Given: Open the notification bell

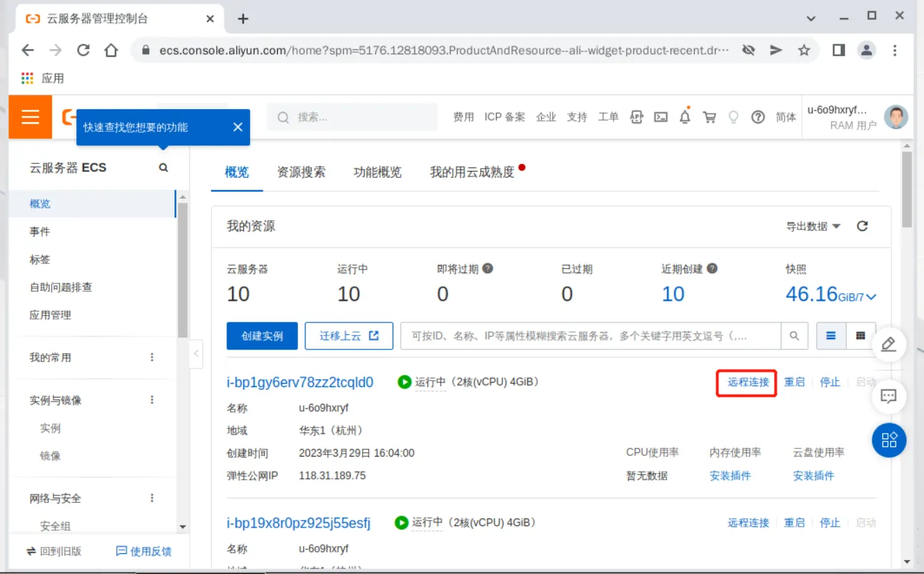Looking at the screenshot, I should (x=685, y=116).
